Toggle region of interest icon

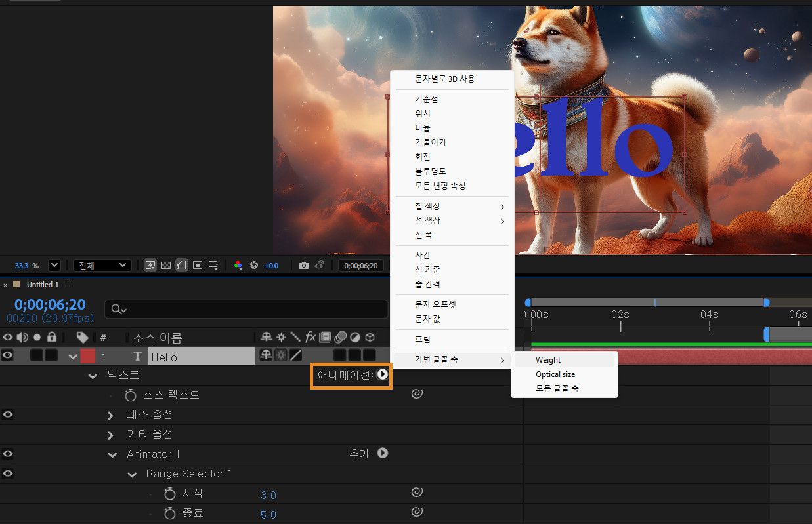(x=198, y=265)
